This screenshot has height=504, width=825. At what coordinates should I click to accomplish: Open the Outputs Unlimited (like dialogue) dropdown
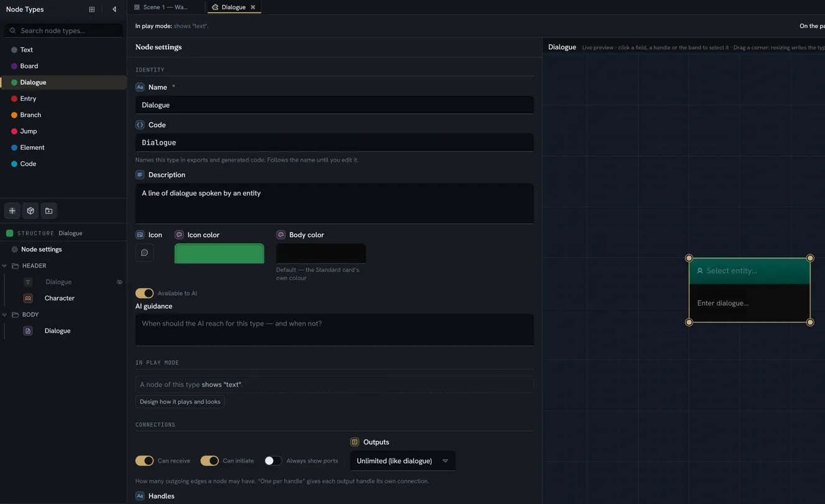click(403, 461)
